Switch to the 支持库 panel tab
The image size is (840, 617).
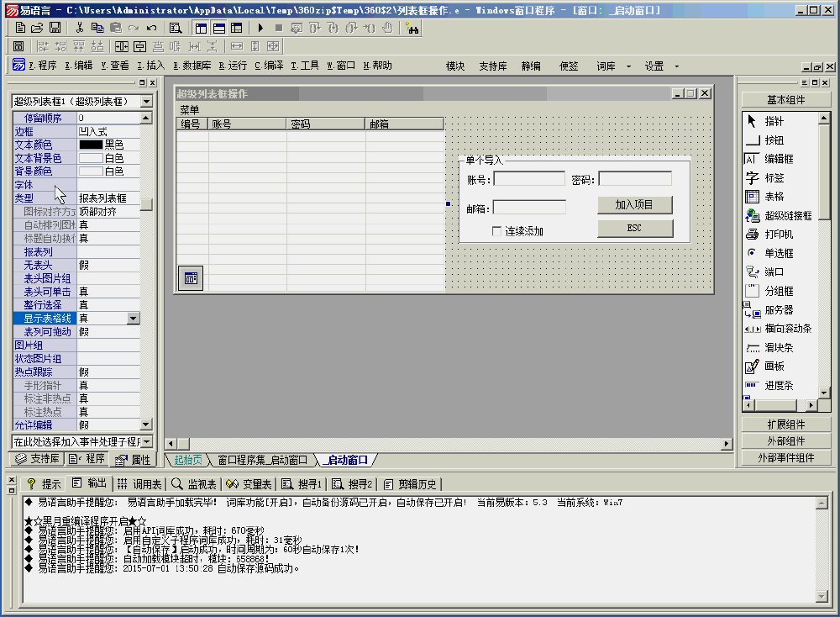[x=38, y=459]
